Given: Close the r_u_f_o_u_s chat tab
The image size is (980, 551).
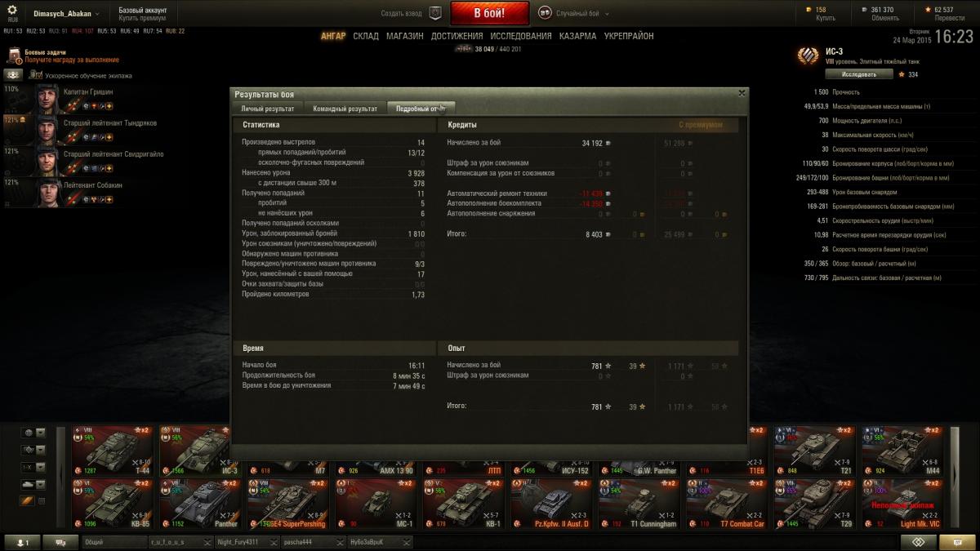Looking at the screenshot, I should tap(208, 541).
